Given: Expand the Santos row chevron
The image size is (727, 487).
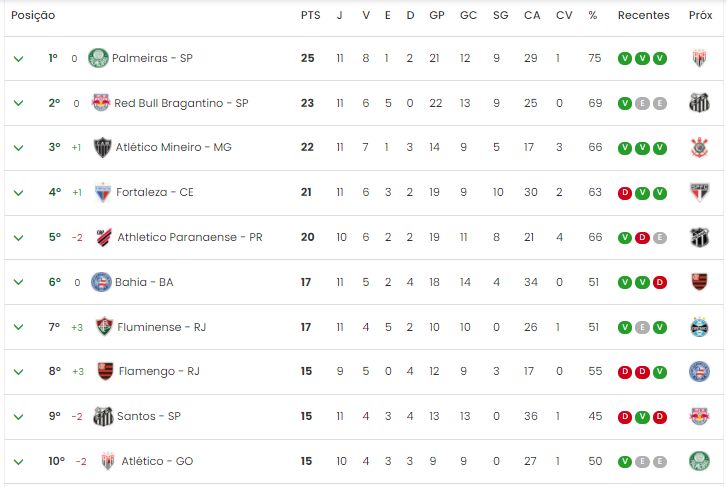Looking at the screenshot, I should (x=19, y=417).
